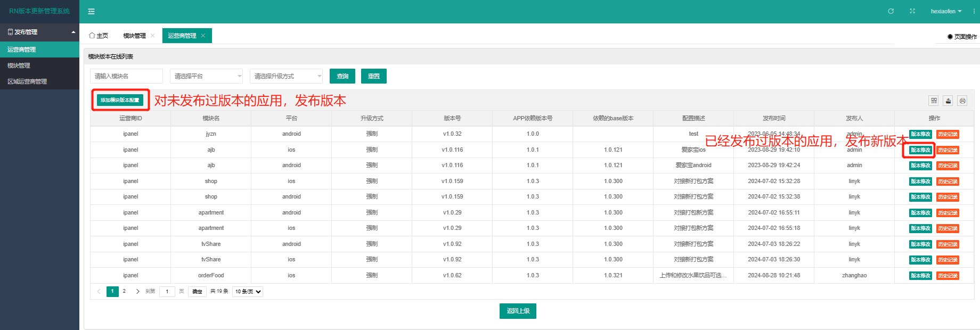980x330 pixels.
Task: Open the hexiaofen user menu
Action: pyautogui.click(x=946, y=11)
